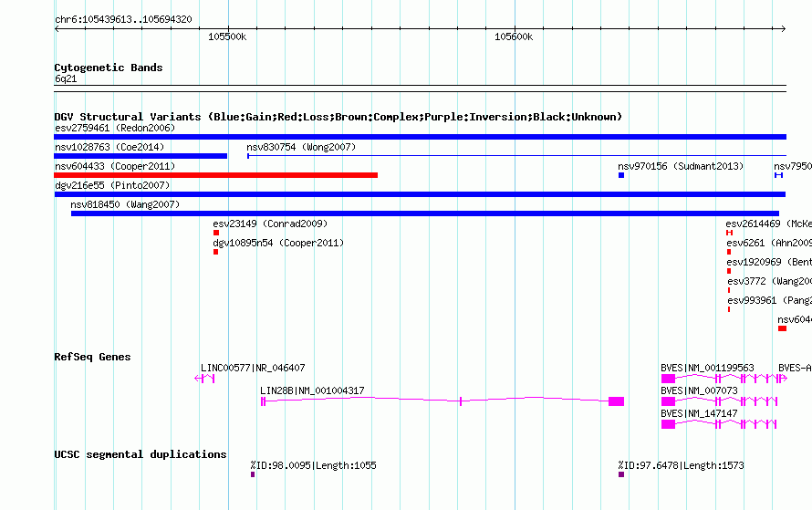
Task: Click the esv1920969 red marker
Action: [729, 271]
